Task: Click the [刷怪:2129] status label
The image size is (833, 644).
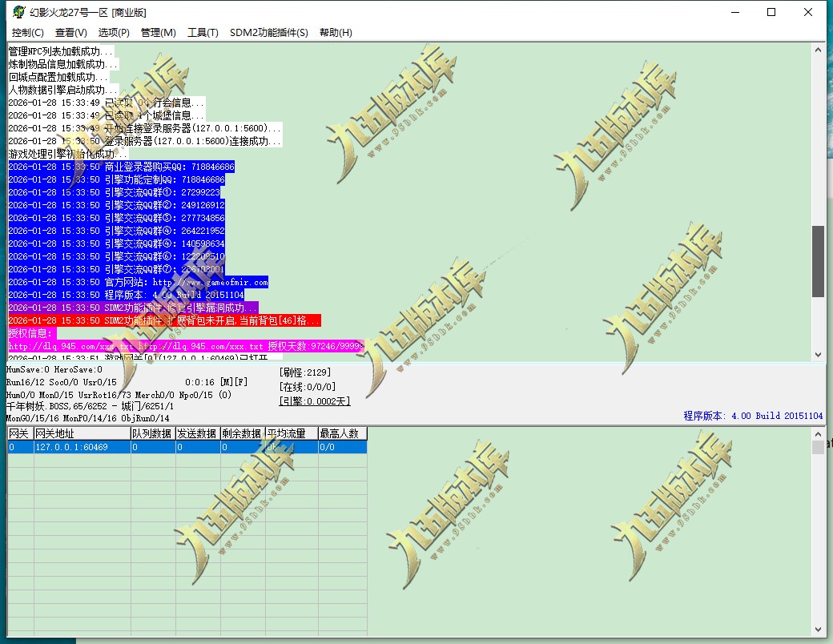Action: tap(305, 372)
